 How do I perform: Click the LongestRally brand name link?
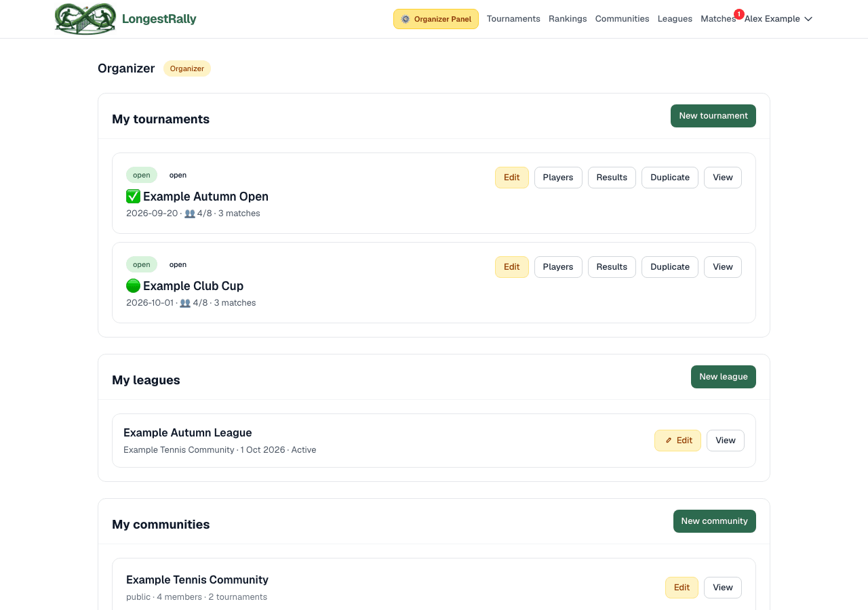click(x=159, y=19)
